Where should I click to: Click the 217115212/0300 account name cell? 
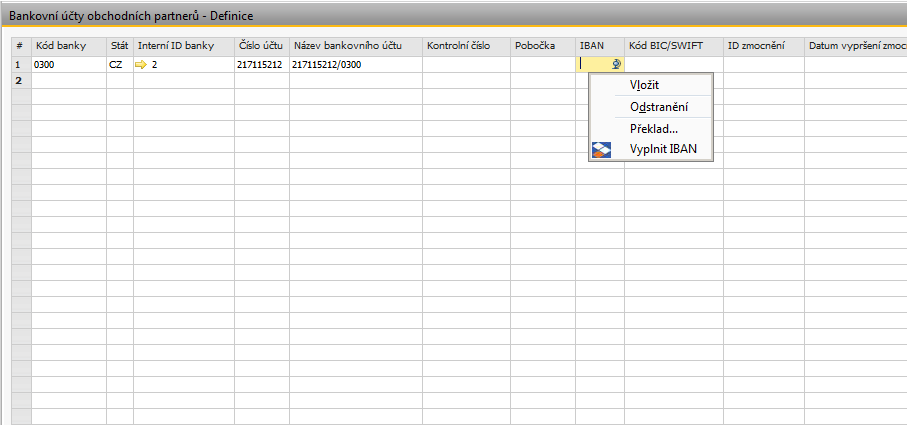tap(355, 65)
